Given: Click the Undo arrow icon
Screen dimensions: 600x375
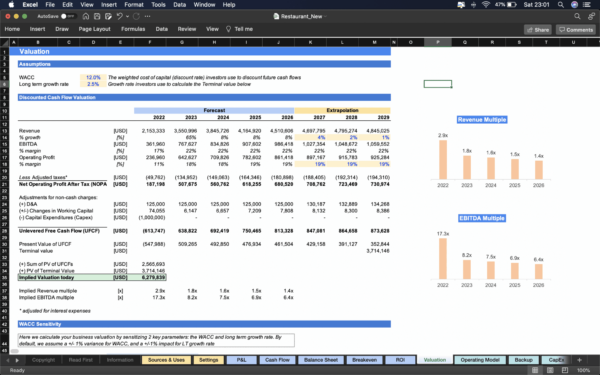Looking at the screenshot, I should click(119, 16).
